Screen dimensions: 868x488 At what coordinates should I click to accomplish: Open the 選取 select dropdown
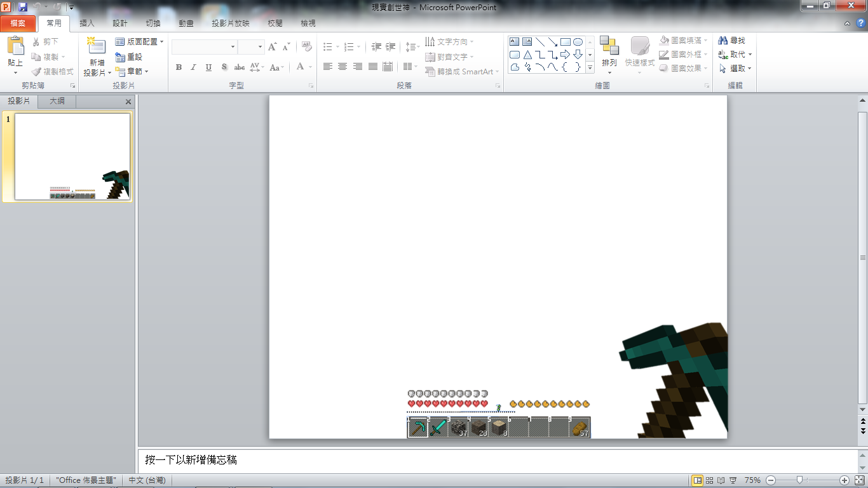click(x=749, y=69)
